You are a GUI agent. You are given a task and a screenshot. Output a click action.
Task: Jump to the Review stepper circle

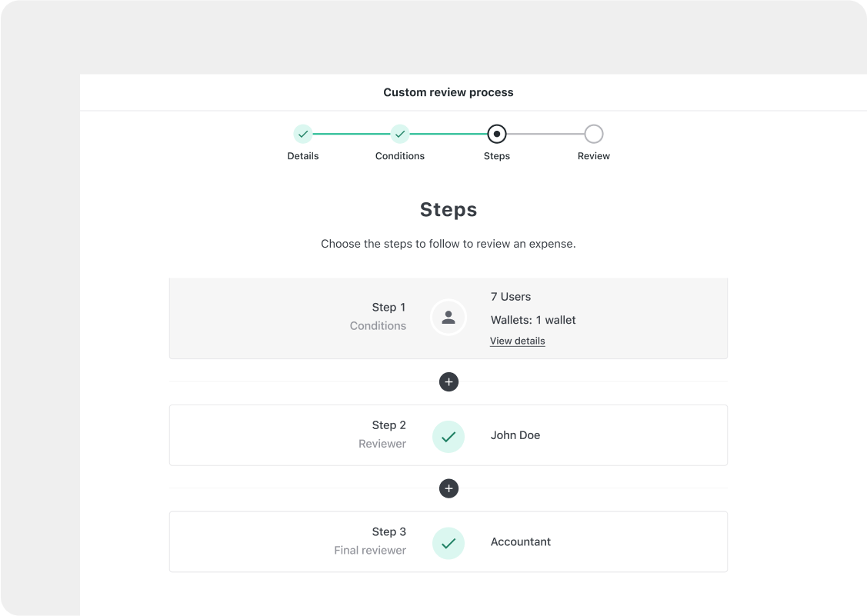coord(594,134)
